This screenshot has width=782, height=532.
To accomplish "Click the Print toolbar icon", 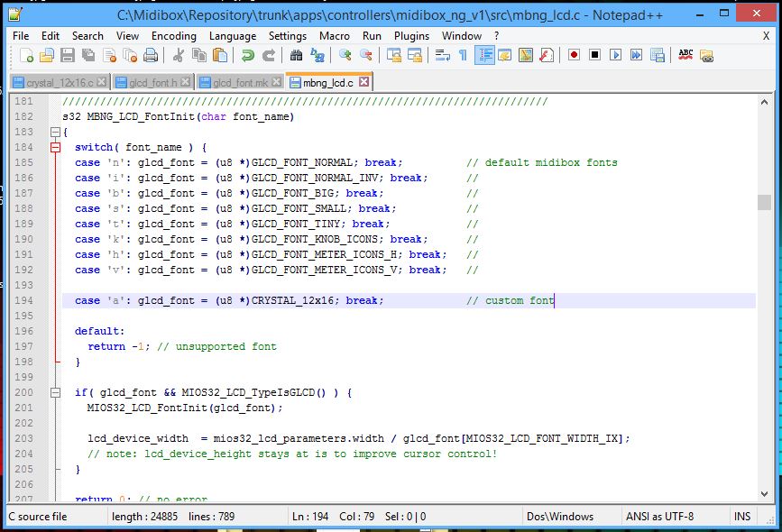I will pos(149,56).
